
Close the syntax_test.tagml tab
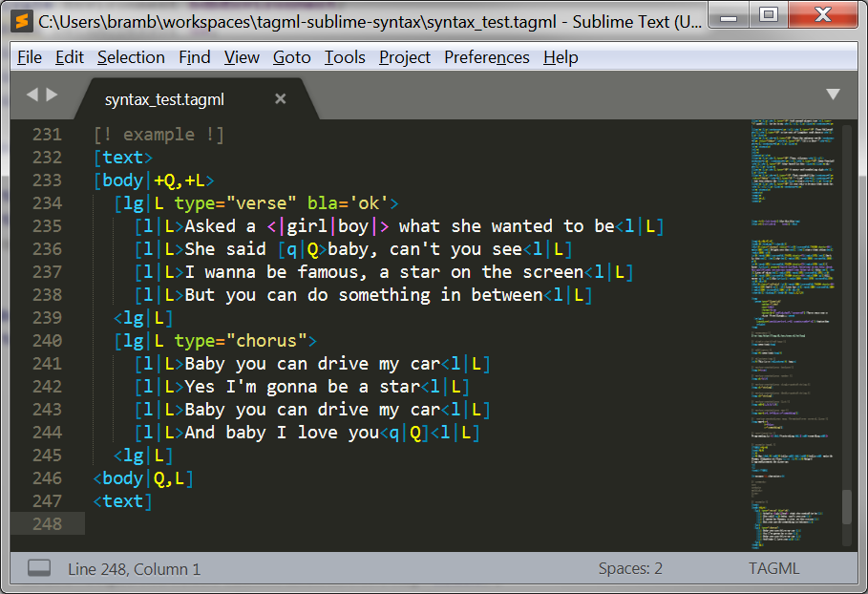click(x=281, y=98)
